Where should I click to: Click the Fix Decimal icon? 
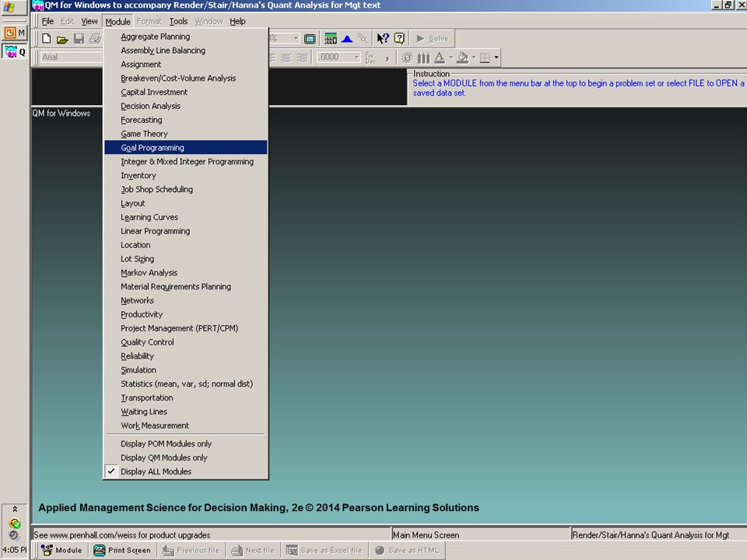coord(370,58)
